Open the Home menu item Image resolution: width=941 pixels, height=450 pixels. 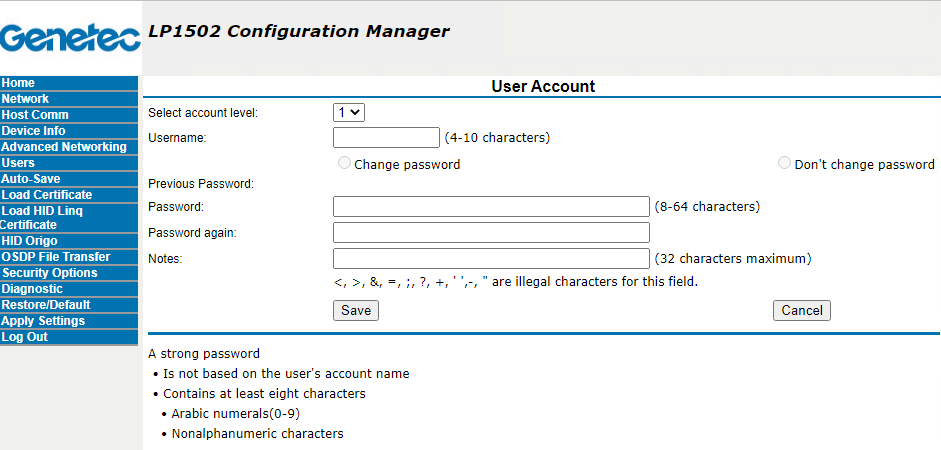click(x=69, y=83)
